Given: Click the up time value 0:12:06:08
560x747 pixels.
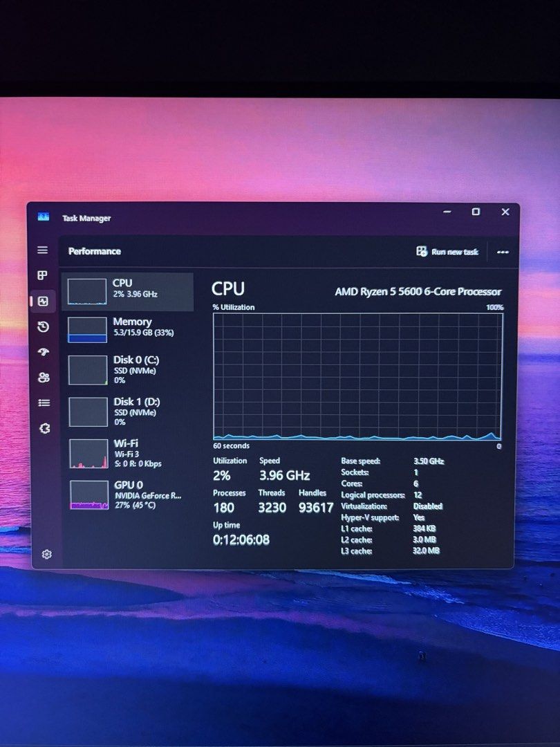Looking at the screenshot, I should (241, 539).
